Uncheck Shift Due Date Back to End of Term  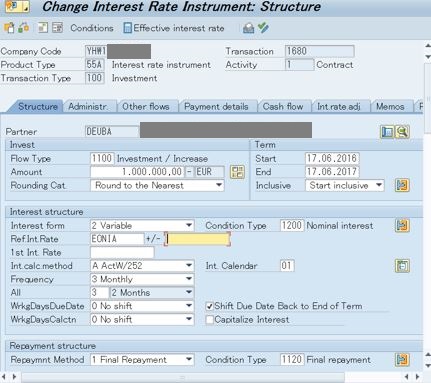(209, 306)
